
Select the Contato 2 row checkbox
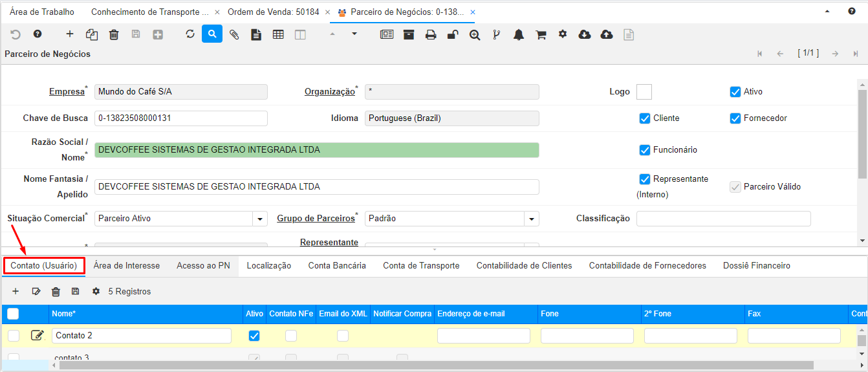13,336
